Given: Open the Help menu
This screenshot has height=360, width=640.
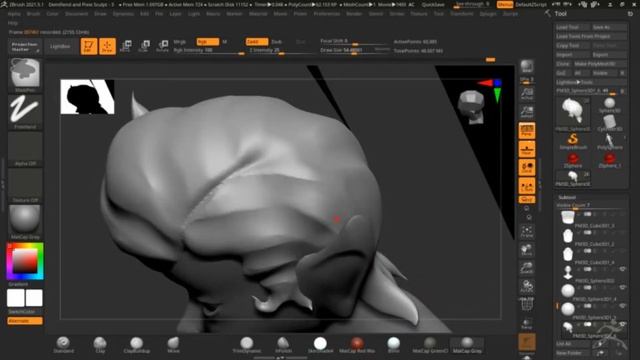Looking at the screenshot, I should click(13, 23).
